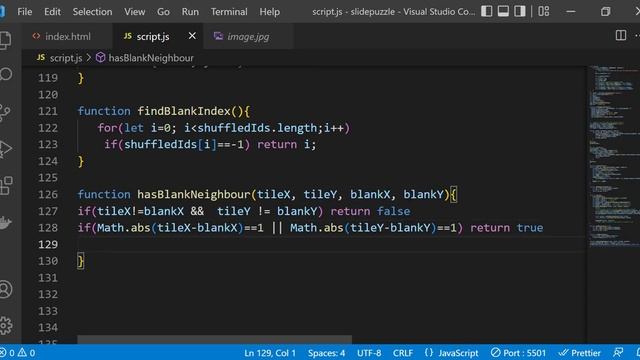Click Ln 129, Col 1 in status bar
The width and height of the screenshot is (640, 360).
coord(270,353)
